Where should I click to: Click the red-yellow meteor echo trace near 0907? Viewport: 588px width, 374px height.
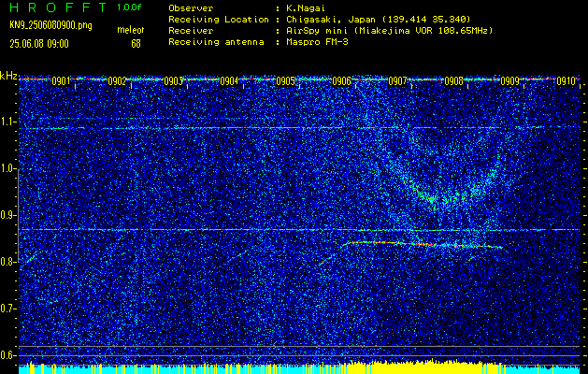point(422,244)
